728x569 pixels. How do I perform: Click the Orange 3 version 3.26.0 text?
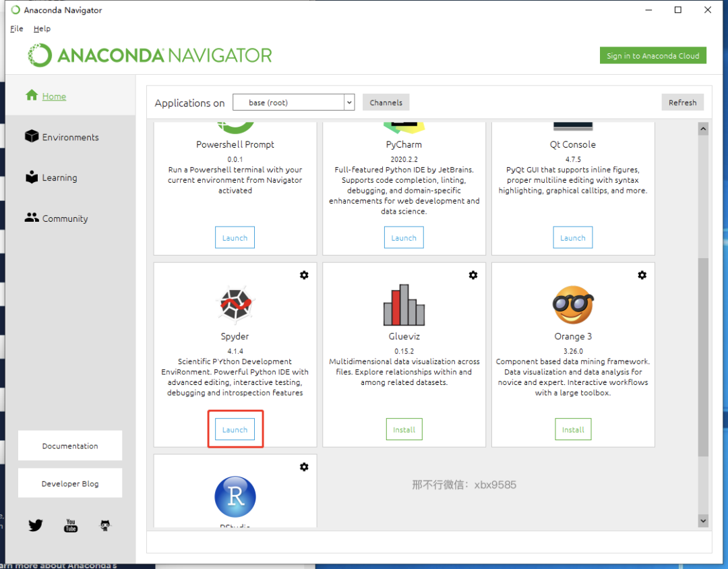pos(573,351)
